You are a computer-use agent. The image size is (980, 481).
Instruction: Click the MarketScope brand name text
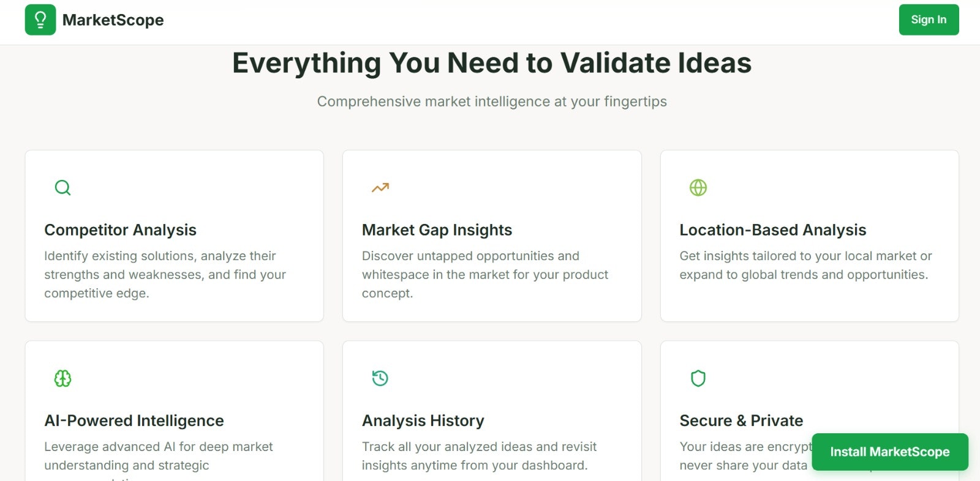click(113, 20)
